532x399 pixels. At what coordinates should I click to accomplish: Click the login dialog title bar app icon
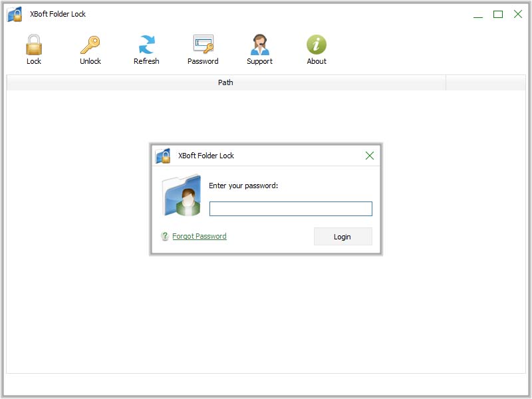163,156
